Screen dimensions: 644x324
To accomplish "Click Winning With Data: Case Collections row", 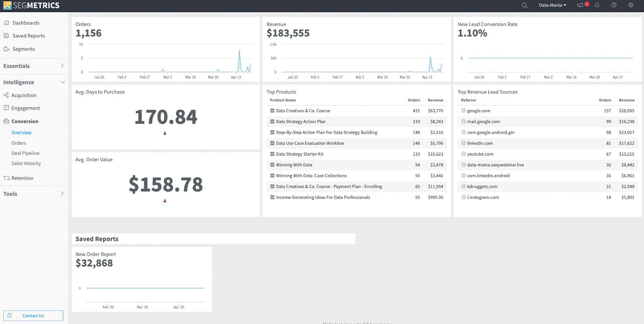I will click(356, 176).
